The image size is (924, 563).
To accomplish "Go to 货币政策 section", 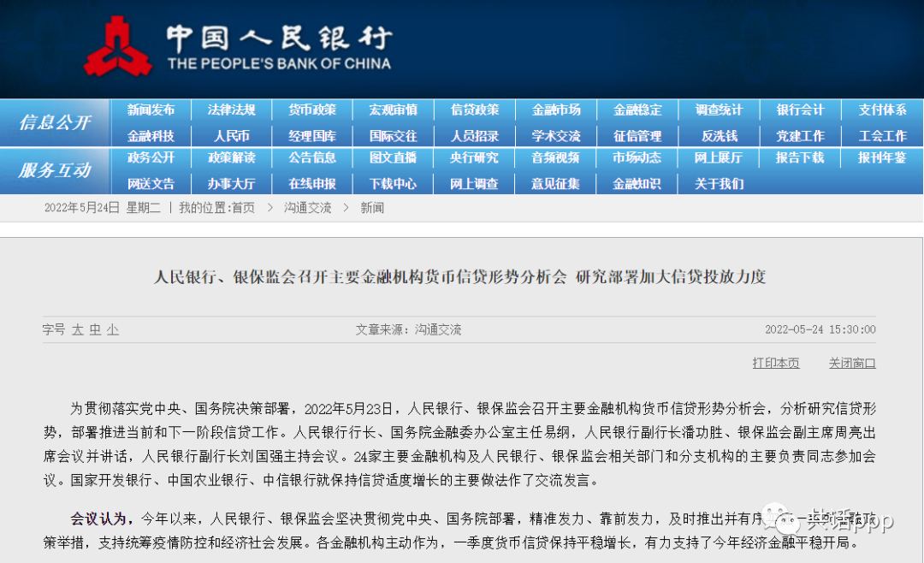I will (312, 110).
